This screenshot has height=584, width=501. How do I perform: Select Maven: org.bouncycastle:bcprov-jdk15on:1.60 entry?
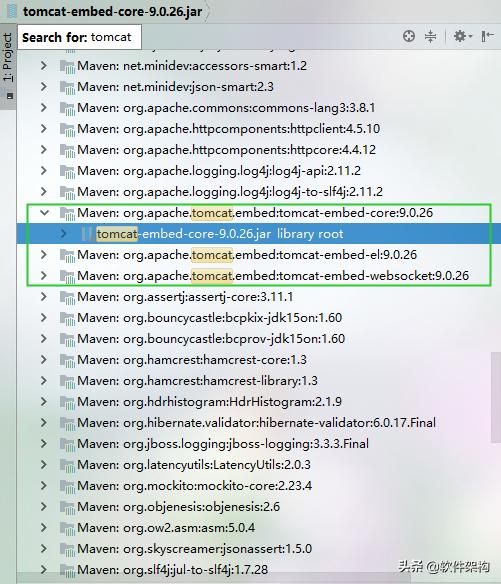coord(211,339)
